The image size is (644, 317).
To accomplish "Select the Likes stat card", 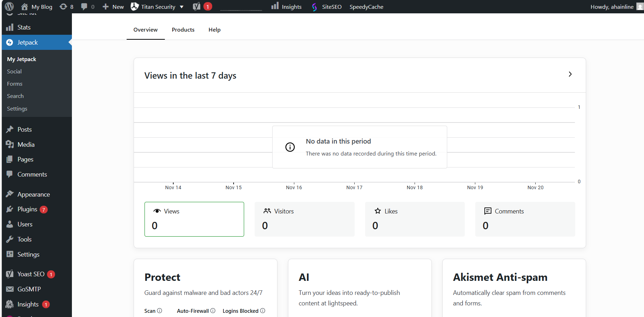I will (415, 219).
